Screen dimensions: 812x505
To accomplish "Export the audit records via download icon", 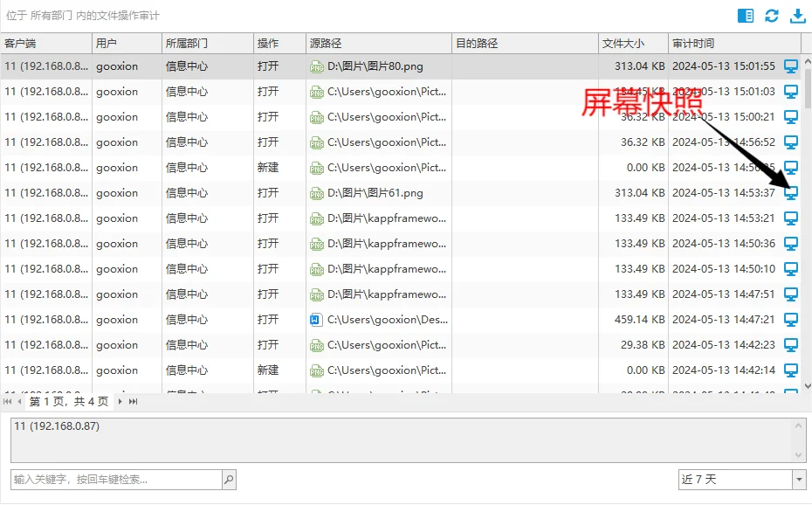I will pyautogui.click(x=797, y=15).
